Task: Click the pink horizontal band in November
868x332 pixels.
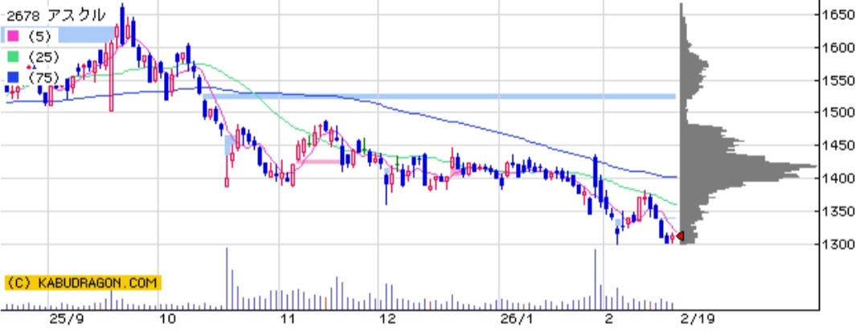Action: (x=317, y=162)
